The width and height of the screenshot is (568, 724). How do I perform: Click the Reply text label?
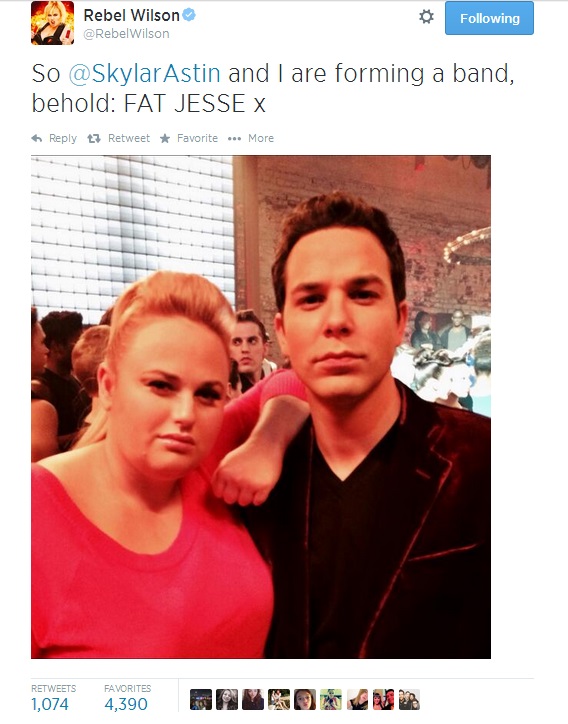point(63,139)
